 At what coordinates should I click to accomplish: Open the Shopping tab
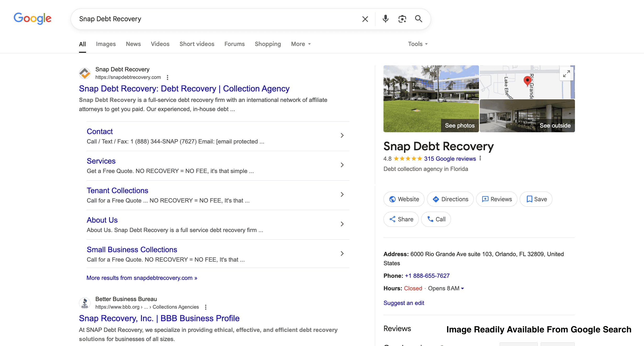(268, 44)
